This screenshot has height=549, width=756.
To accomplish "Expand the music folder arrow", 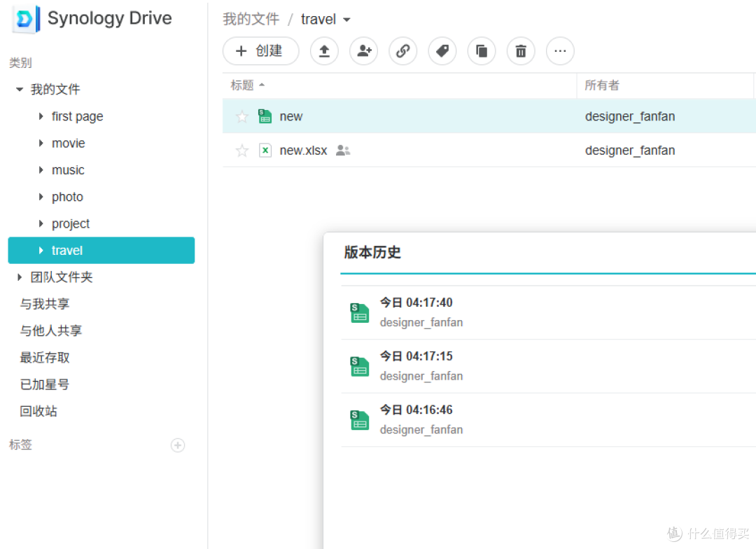I will point(41,170).
